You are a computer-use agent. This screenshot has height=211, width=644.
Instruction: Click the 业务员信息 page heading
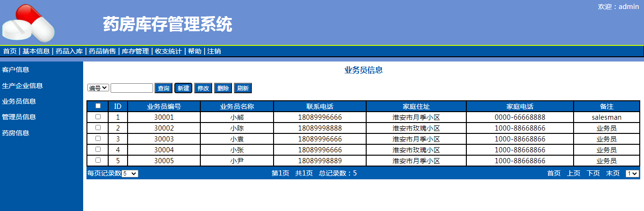point(363,70)
